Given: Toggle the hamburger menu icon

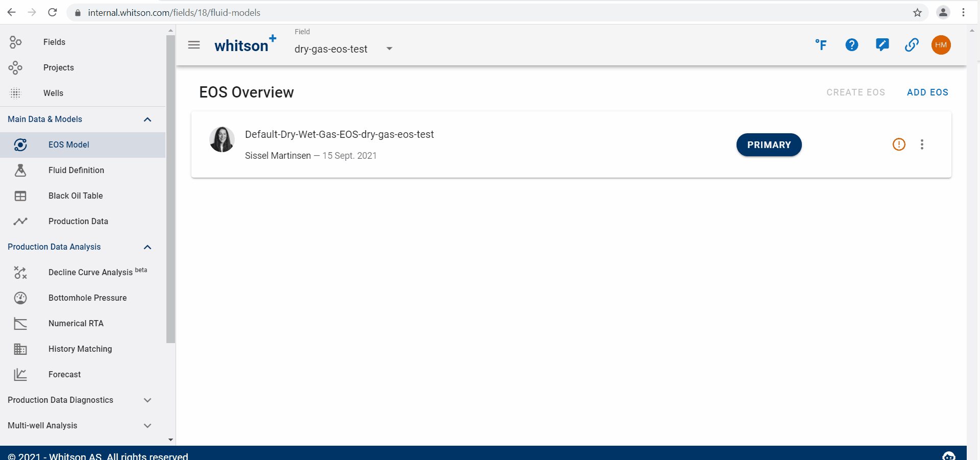Looking at the screenshot, I should 194,45.
